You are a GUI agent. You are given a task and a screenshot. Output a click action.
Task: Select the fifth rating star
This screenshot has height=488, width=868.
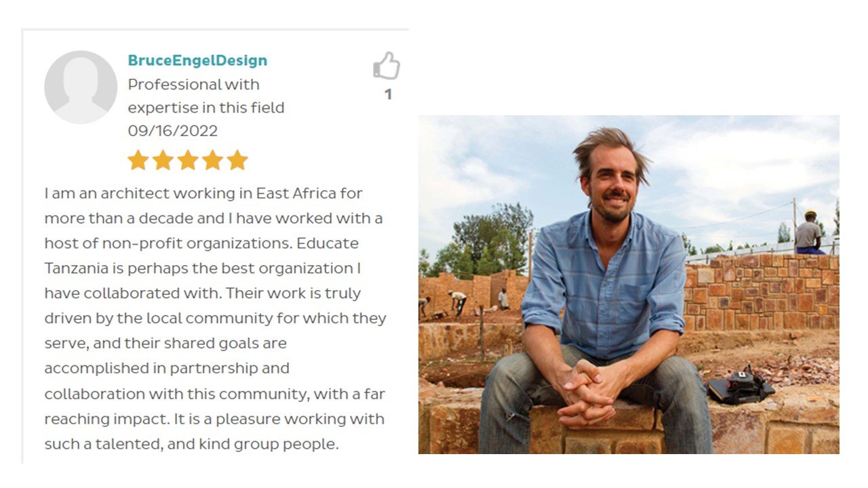237,161
